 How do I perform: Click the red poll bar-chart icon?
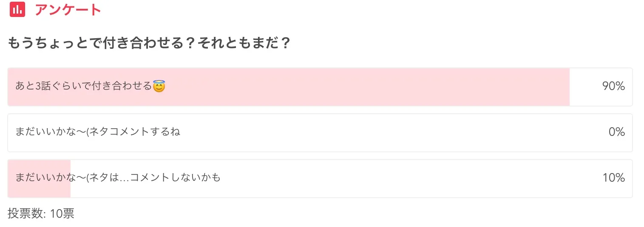tap(17, 9)
